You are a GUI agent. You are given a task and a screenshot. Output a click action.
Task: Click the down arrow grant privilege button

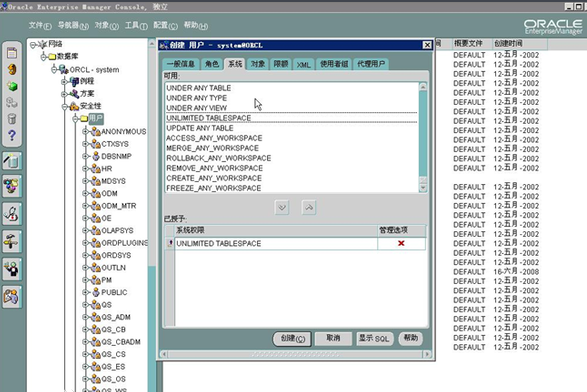[282, 207]
